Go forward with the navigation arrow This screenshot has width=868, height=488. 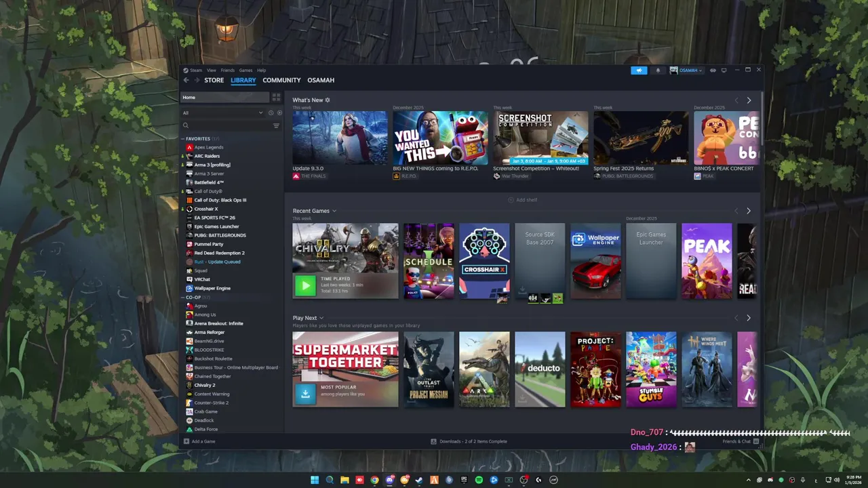pyautogui.click(x=197, y=80)
